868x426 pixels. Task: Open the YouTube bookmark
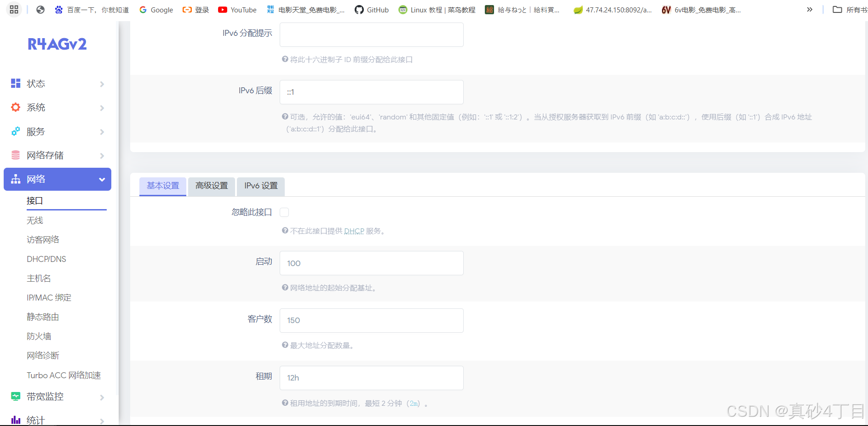[x=237, y=10]
